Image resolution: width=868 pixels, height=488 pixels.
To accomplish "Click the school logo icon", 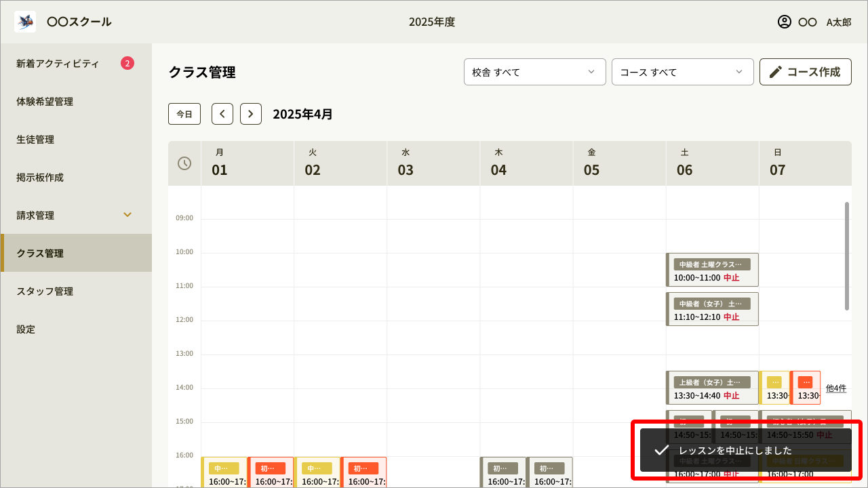I will click(x=25, y=22).
